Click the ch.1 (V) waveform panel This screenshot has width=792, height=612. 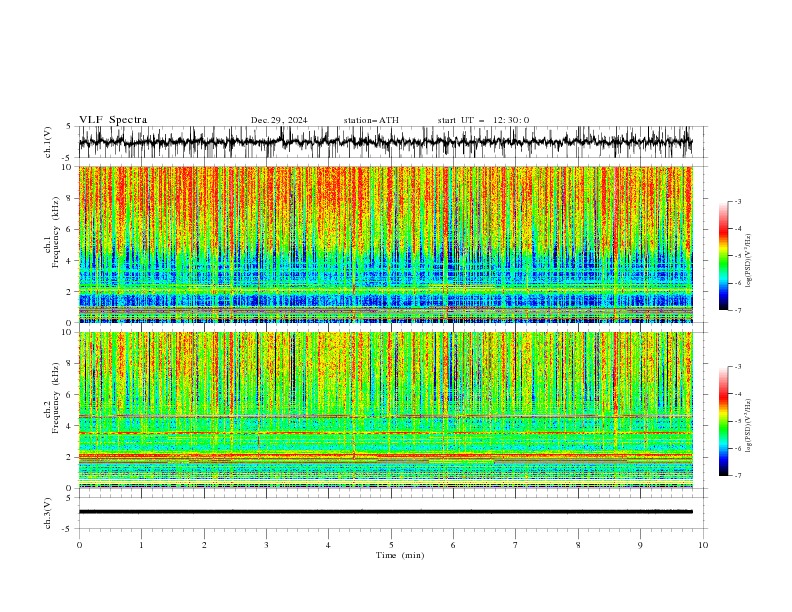click(392, 142)
